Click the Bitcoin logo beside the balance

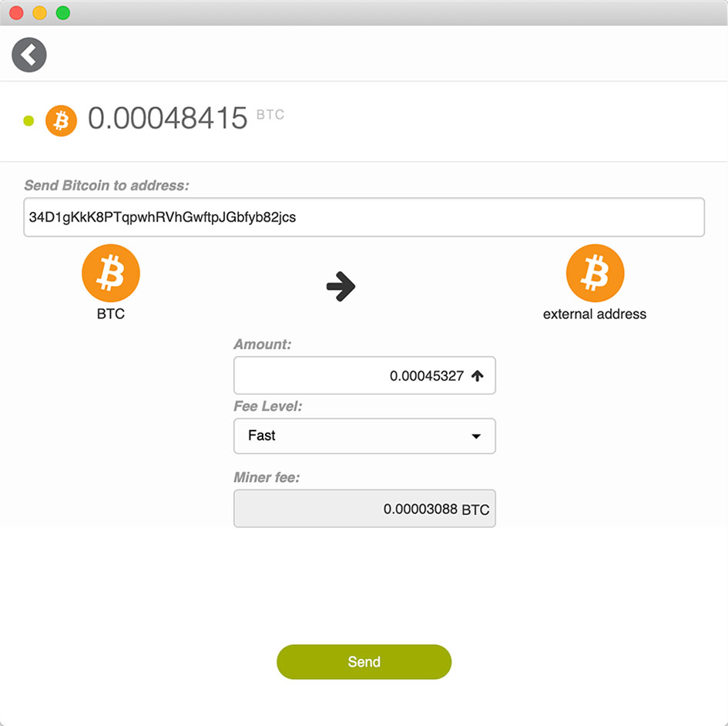[61, 121]
